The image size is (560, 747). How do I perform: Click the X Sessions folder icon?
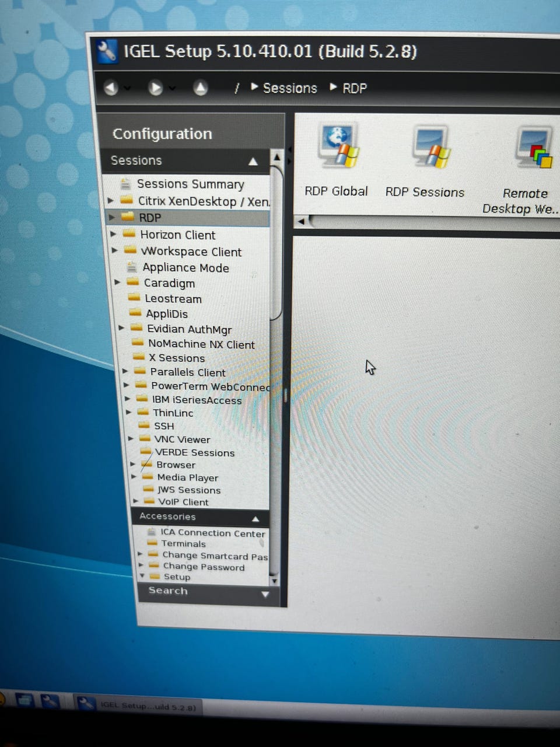[139, 357]
